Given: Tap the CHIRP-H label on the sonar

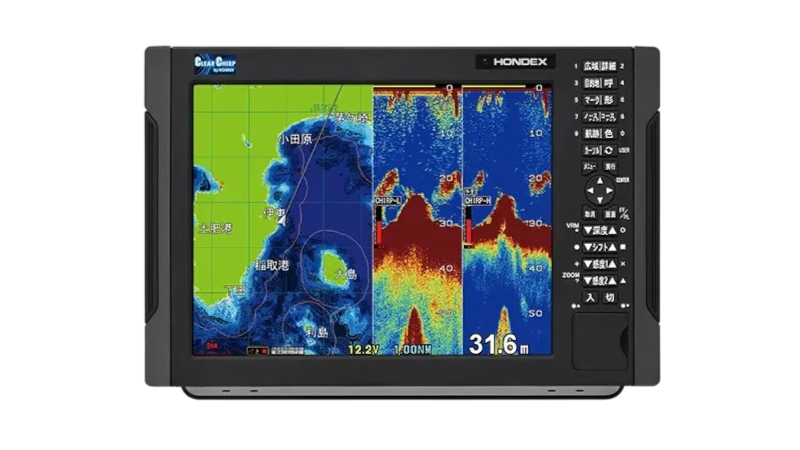Looking at the screenshot, I should [478, 201].
